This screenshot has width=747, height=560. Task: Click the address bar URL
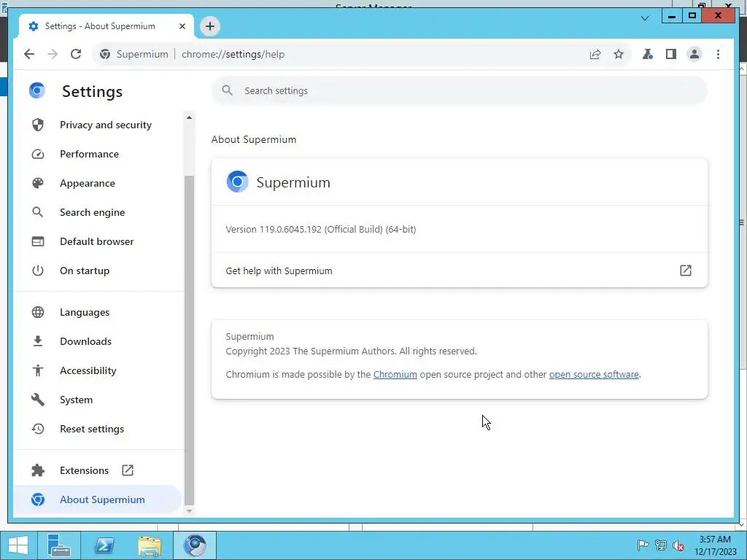point(233,54)
